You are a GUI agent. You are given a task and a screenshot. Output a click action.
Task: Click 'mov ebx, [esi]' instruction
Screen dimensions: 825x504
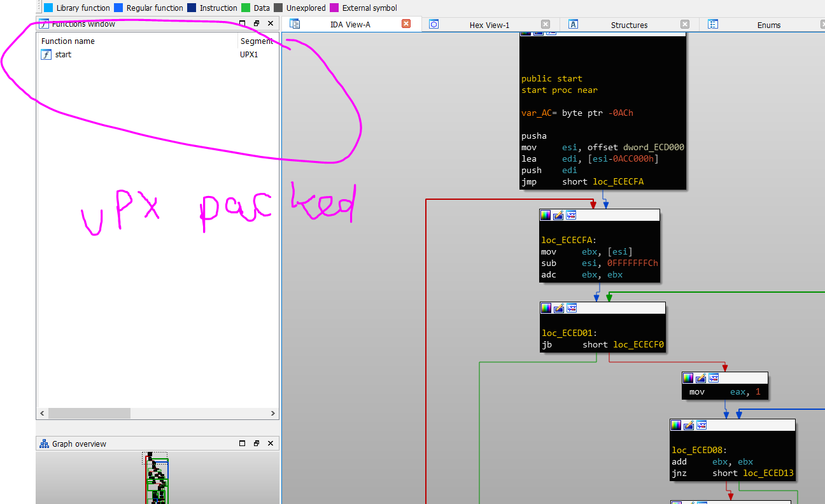pos(587,252)
